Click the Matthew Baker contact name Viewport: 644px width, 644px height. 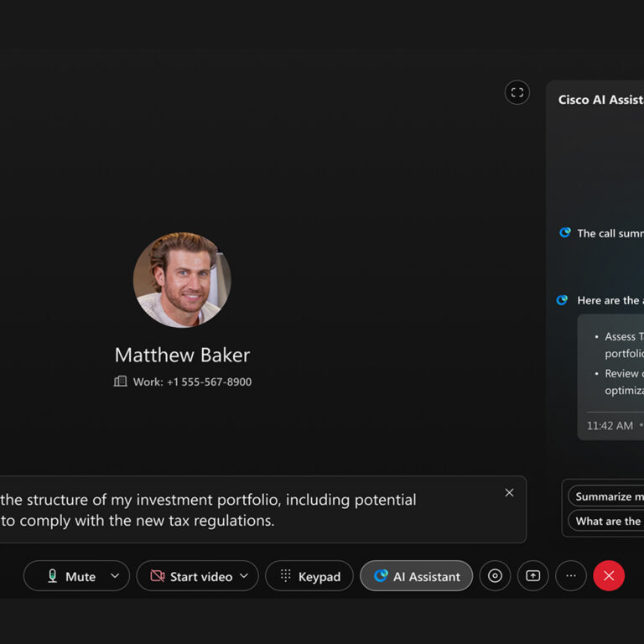[182, 355]
